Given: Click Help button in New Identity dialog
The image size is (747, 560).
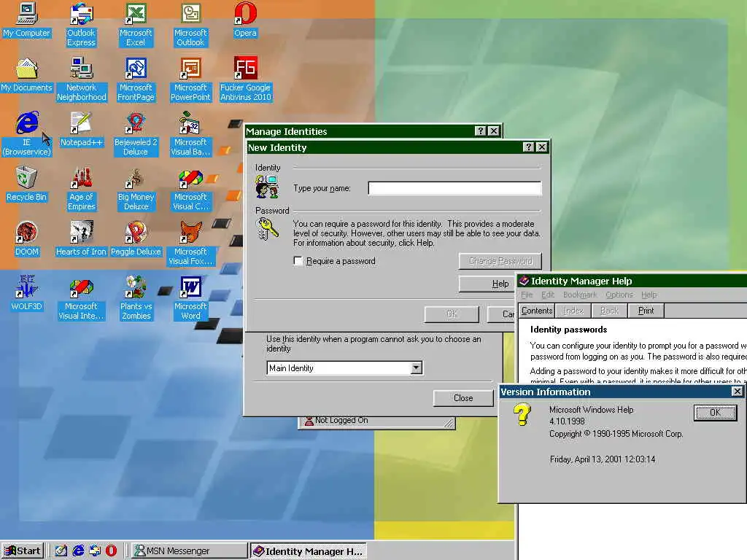Looking at the screenshot, I should tap(487, 284).
